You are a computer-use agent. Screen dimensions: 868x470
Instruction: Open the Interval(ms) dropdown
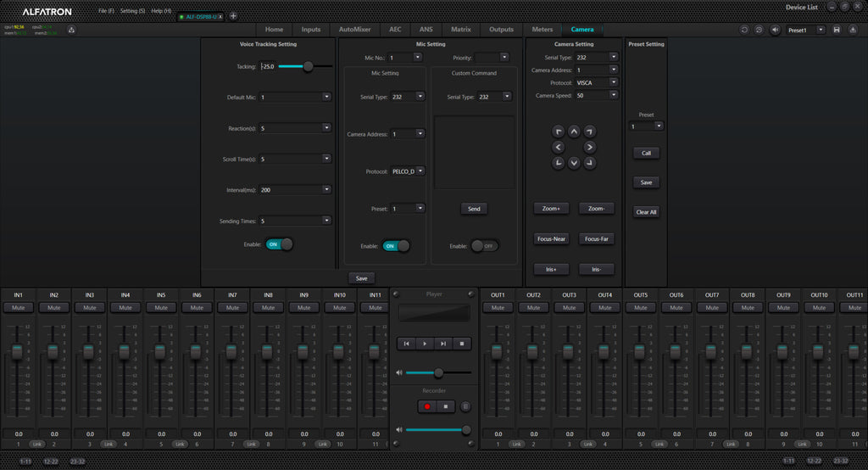coord(326,189)
